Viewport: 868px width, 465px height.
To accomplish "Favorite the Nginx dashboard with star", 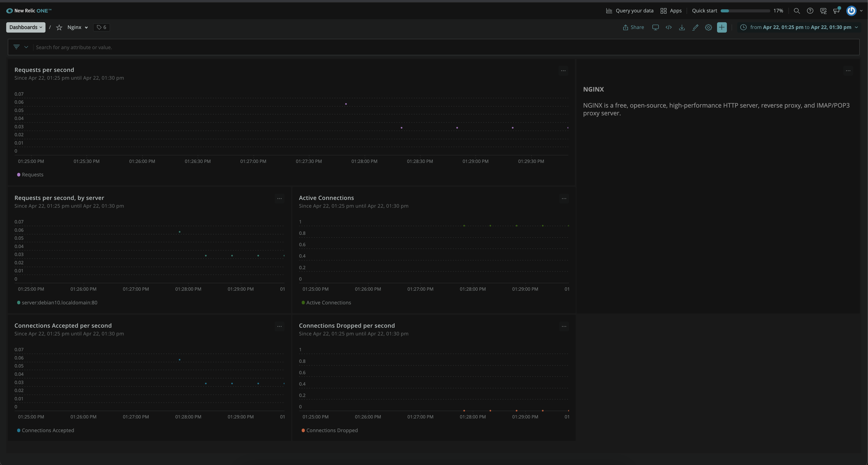I will 59,27.
